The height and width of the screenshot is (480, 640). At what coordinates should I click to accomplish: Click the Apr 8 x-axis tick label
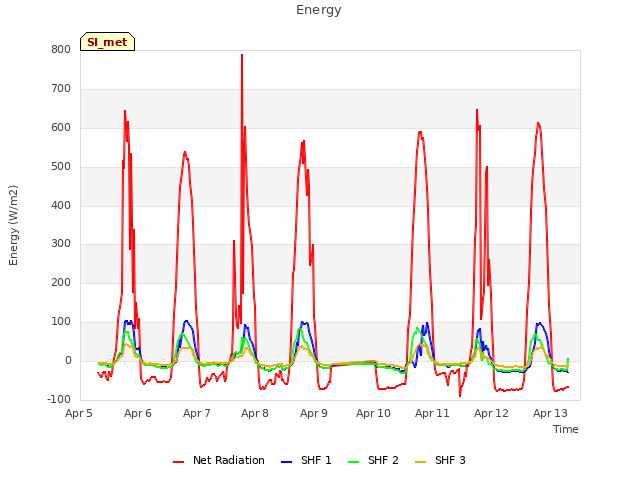click(x=255, y=413)
